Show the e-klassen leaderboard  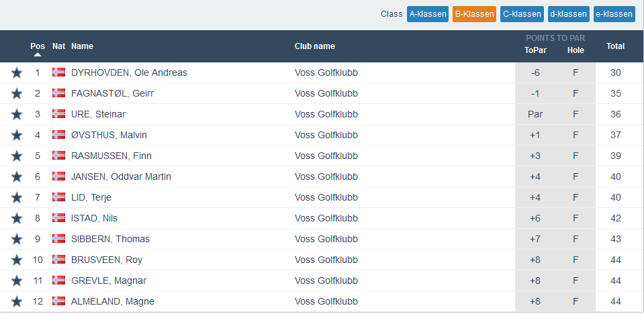[614, 14]
